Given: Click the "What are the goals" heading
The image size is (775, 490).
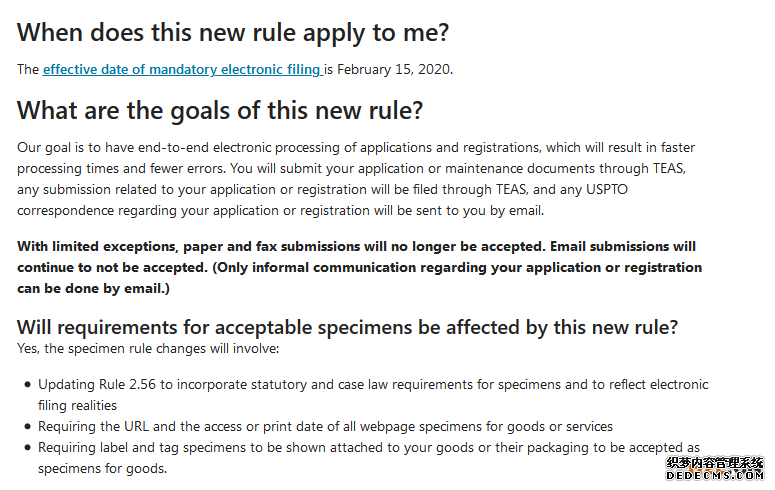Looking at the screenshot, I should point(220,110).
